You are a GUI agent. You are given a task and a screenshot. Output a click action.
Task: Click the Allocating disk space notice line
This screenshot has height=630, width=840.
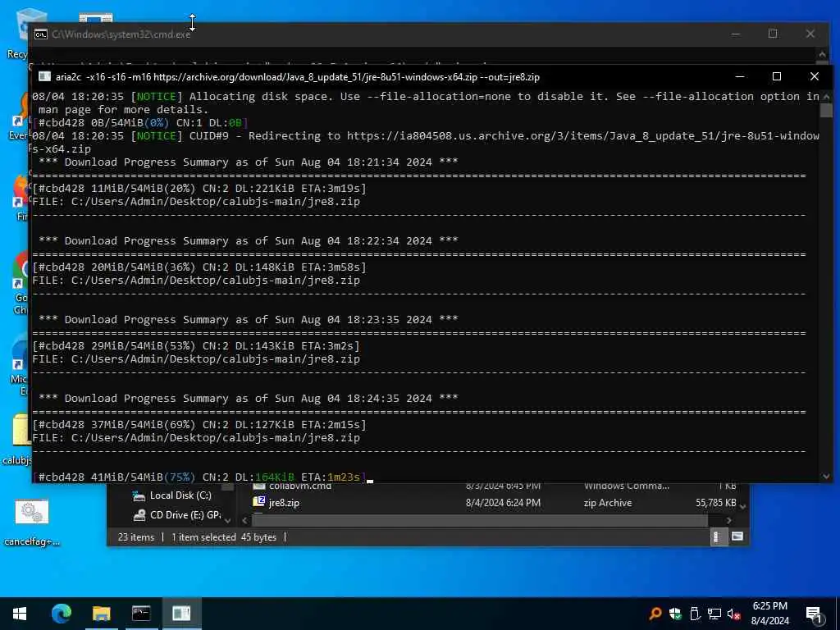pyautogui.click(x=426, y=103)
